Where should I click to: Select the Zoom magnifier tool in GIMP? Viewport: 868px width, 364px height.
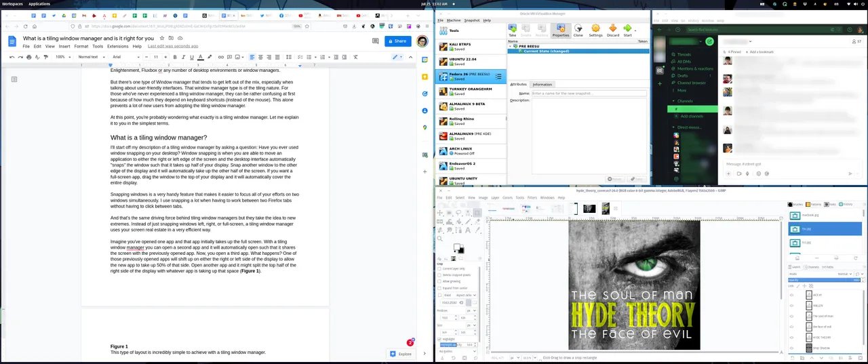pyautogui.click(x=439, y=239)
